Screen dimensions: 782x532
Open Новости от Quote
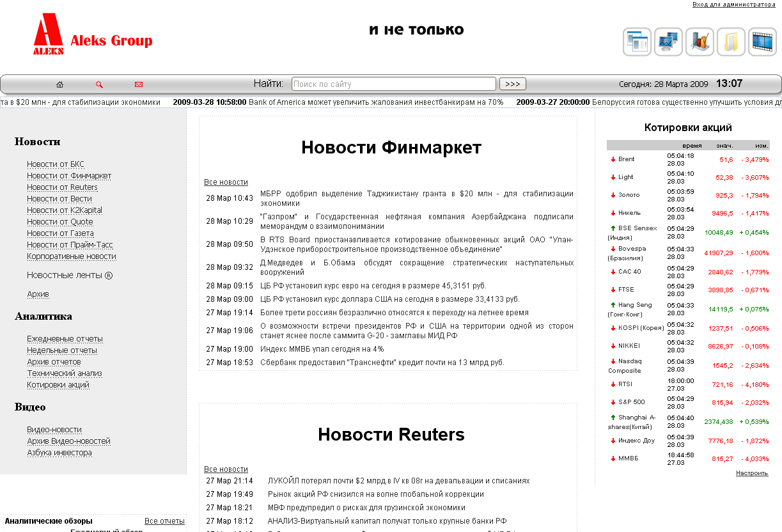coord(60,222)
